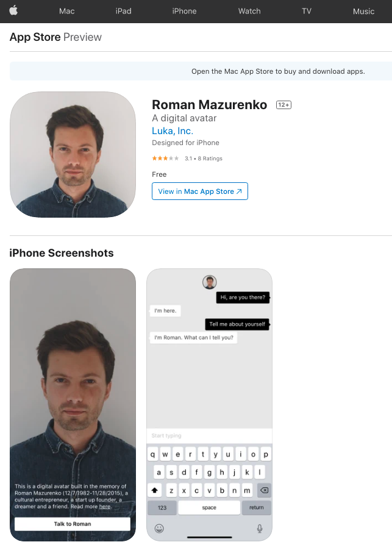Tap the backspace key icon

click(x=264, y=490)
